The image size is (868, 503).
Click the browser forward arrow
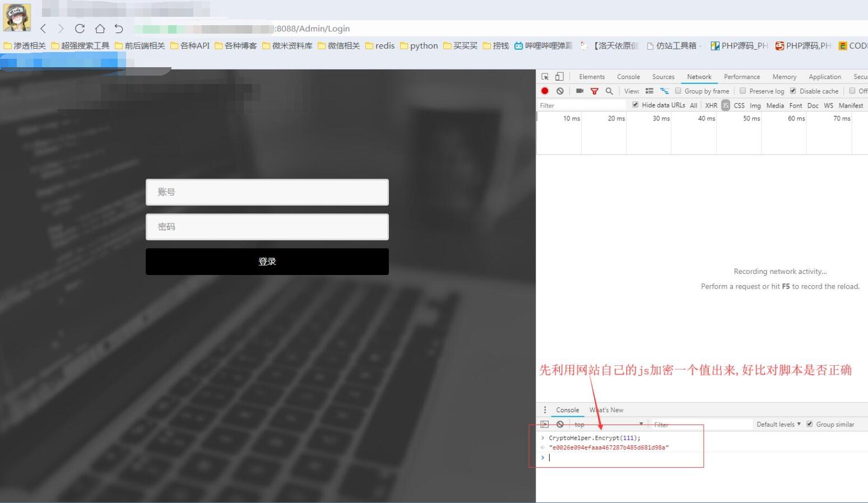(61, 29)
